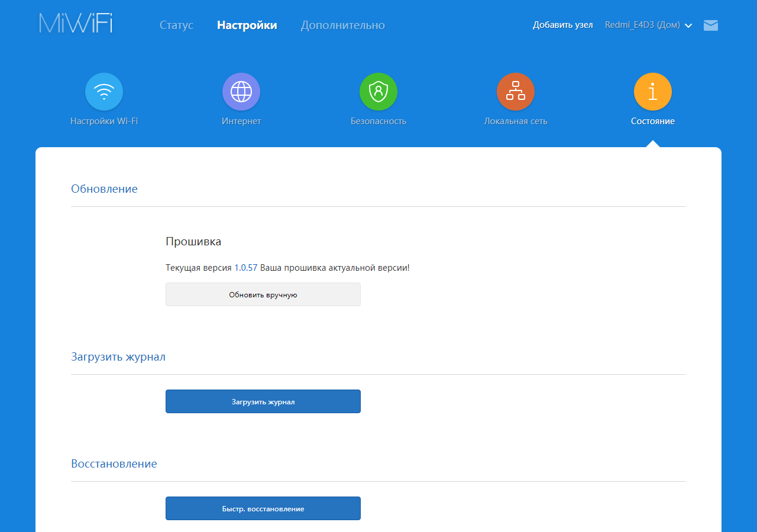Open the Безопасность shield icon
Image resolution: width=757 pixels, height=532 pixels.
378,92
